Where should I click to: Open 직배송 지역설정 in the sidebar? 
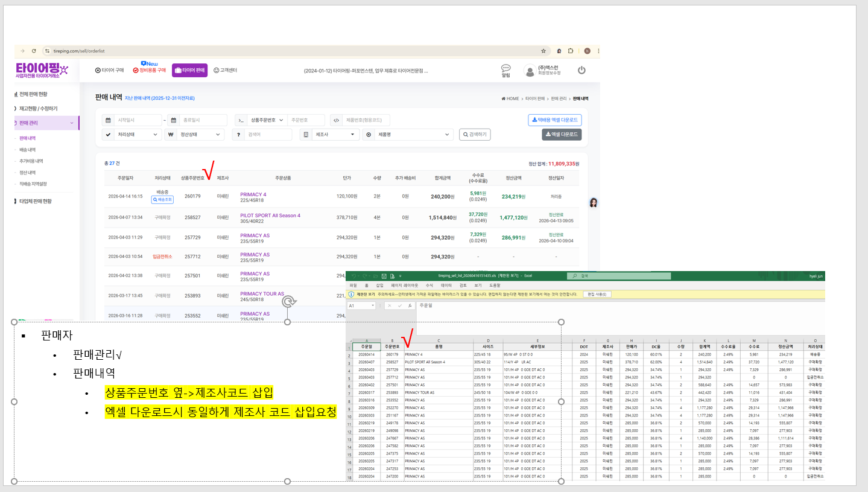tap(33, 184)
